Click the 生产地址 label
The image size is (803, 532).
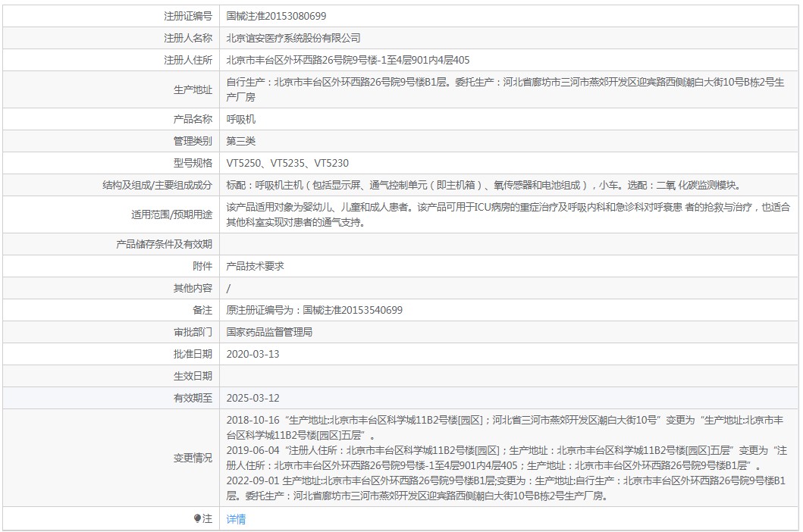tap(193, 89)
